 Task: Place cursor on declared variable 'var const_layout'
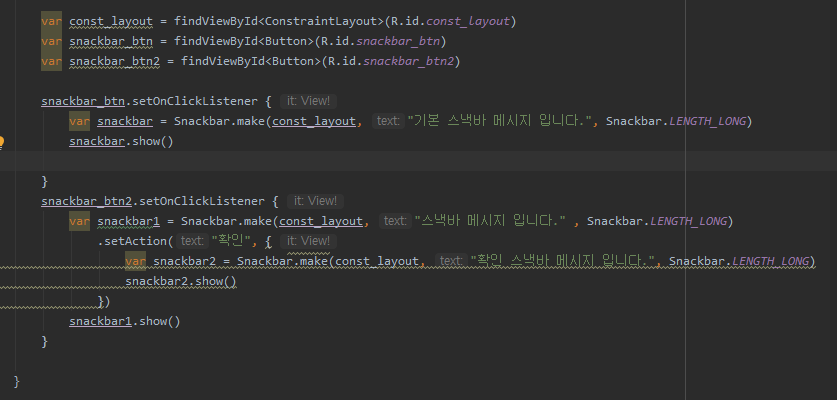click(x=111, y=21)
